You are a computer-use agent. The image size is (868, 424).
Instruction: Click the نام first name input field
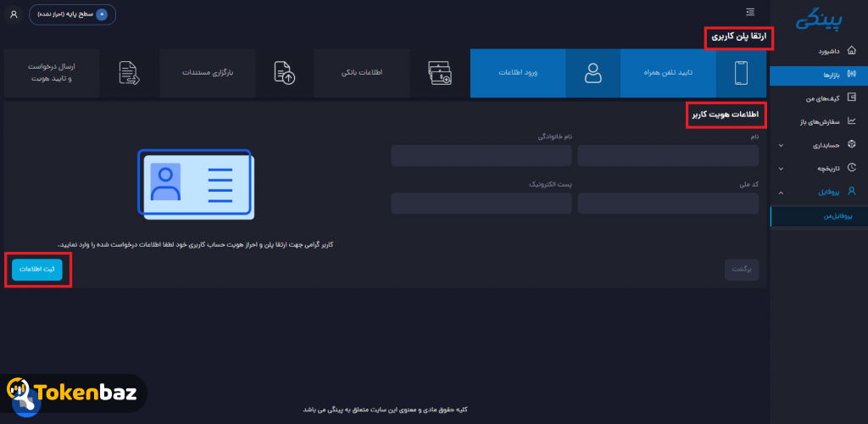668,155
